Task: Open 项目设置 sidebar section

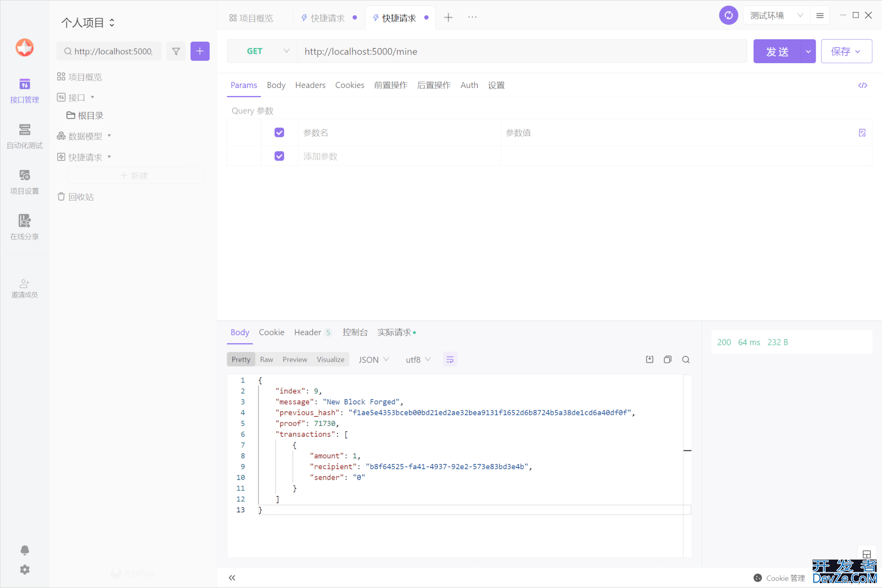Action: click(x=24, y=182)
